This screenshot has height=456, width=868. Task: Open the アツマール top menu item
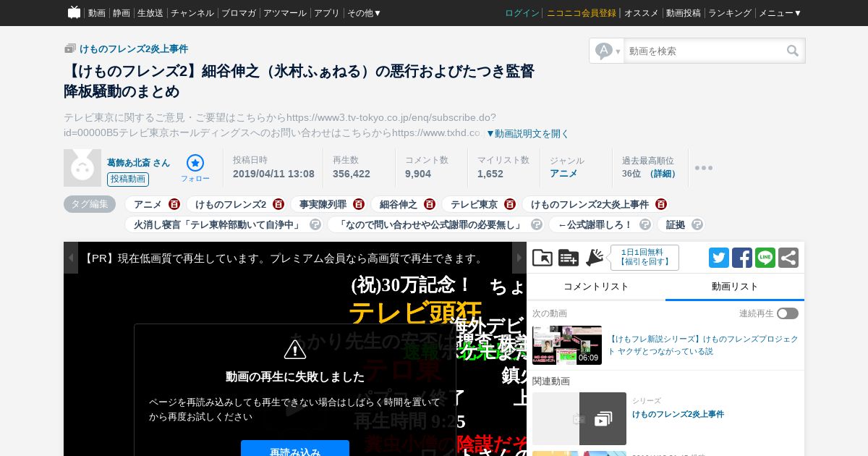tap(285, 13)
